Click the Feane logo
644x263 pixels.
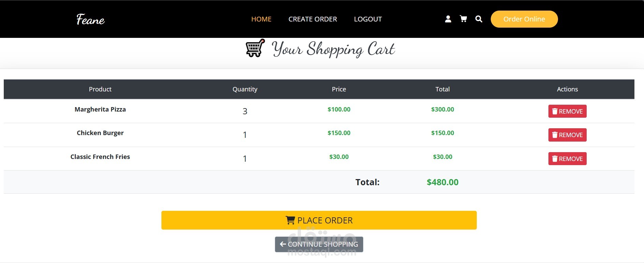pyautogui.click(x=90, y=19)
